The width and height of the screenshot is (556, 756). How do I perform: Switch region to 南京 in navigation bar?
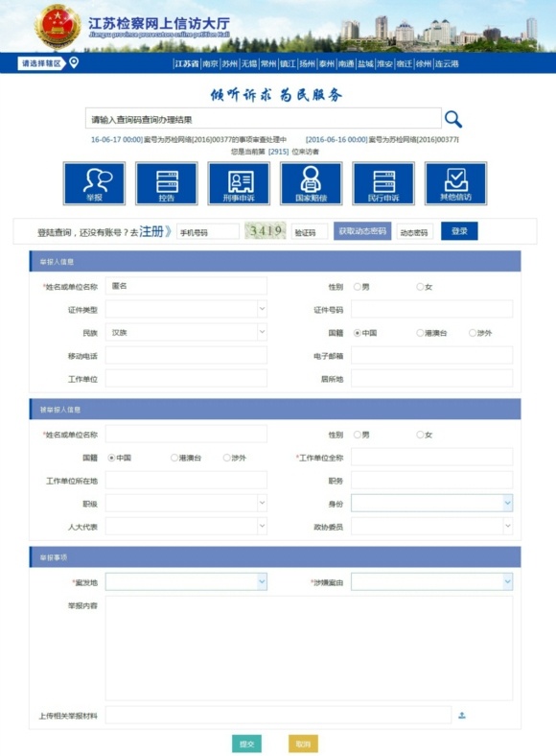(x=210, y=63)
